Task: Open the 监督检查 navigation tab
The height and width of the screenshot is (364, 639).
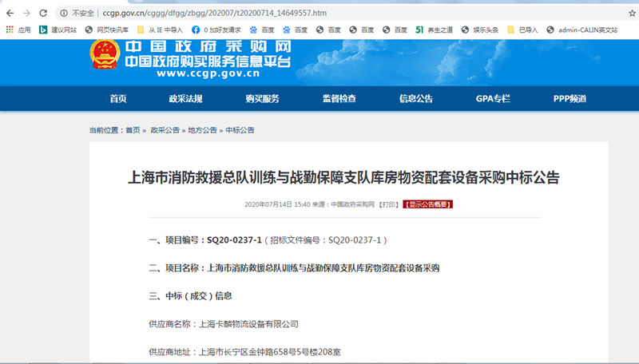Action: 339,98
